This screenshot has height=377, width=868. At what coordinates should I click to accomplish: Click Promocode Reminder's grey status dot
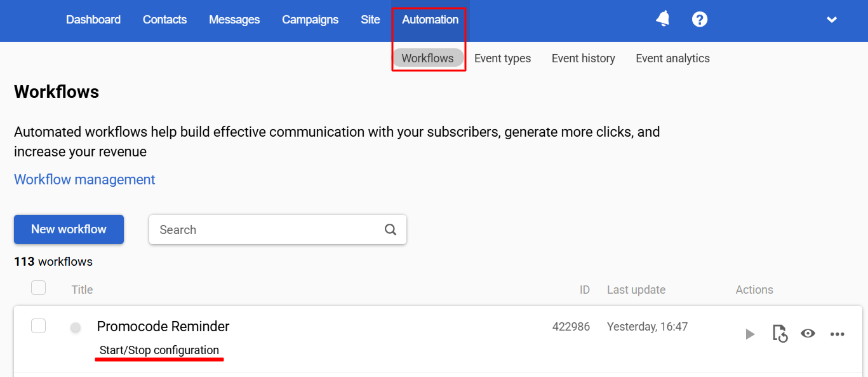(x=76, y=327)
